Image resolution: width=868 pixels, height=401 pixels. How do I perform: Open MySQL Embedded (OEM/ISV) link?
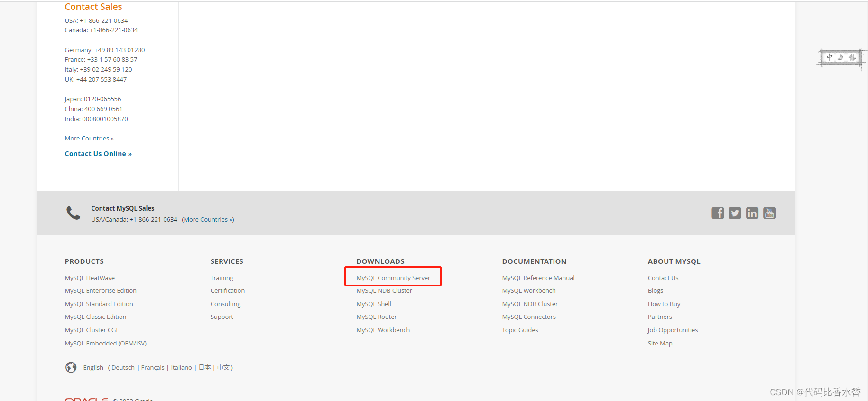(x=106, y=344)
